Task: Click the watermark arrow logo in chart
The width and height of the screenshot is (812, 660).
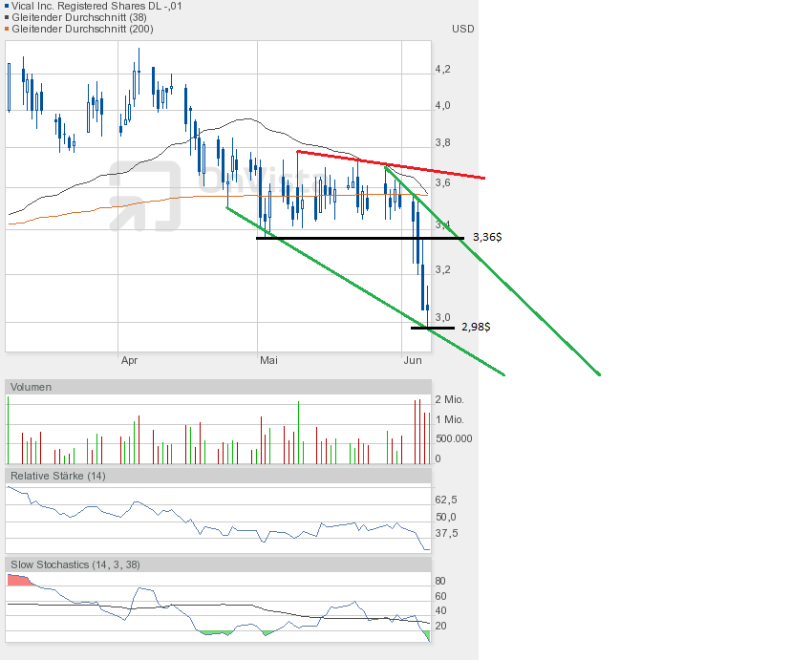Action: tap(144, 195)
